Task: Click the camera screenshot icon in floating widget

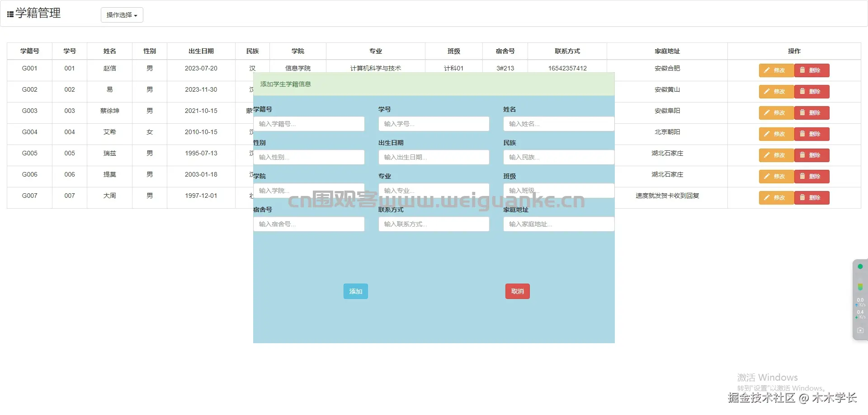Action: [x=860, y=331]
